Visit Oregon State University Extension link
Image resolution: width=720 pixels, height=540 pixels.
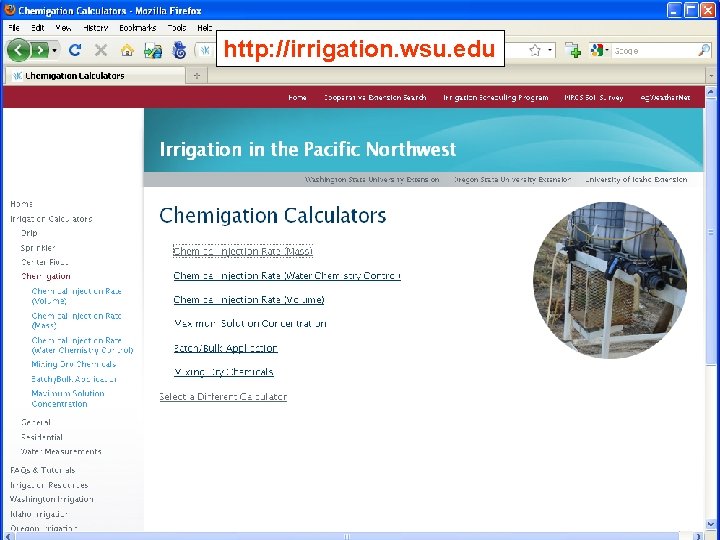coord(512,180)
